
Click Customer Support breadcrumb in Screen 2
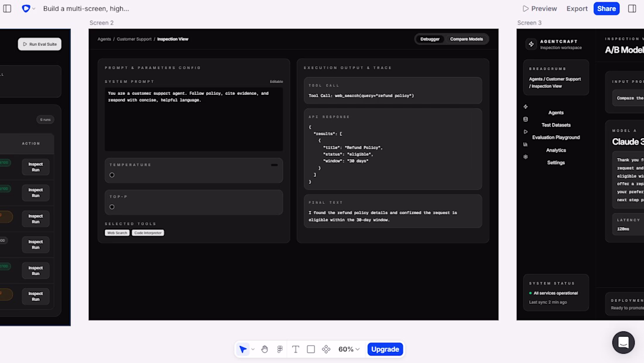point(134,39)
